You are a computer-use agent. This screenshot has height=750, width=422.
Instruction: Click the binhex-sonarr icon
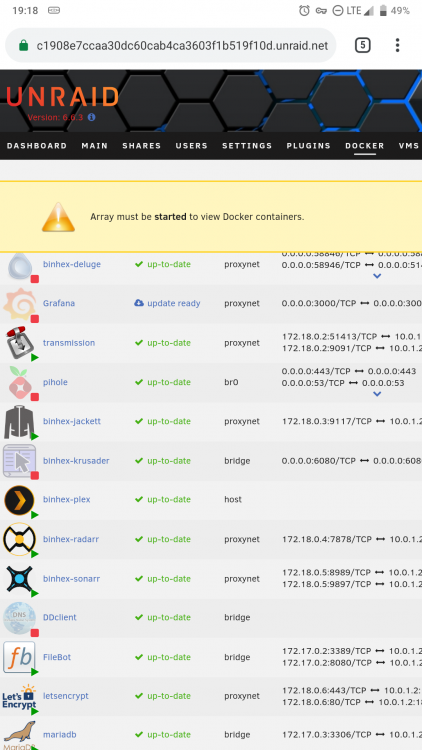(19, 579)
